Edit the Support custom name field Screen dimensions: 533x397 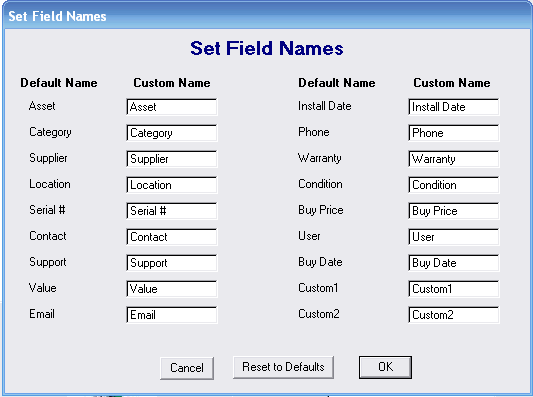172,263
